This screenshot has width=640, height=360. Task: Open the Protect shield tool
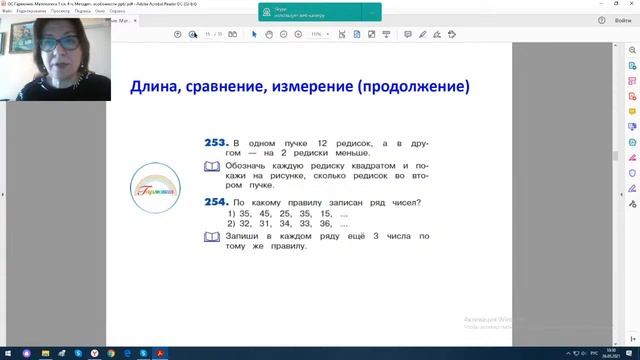click(632, 173)
